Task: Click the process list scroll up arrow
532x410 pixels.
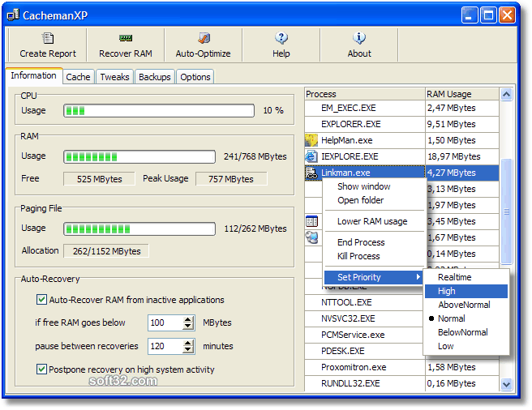Action: (506, 94)
